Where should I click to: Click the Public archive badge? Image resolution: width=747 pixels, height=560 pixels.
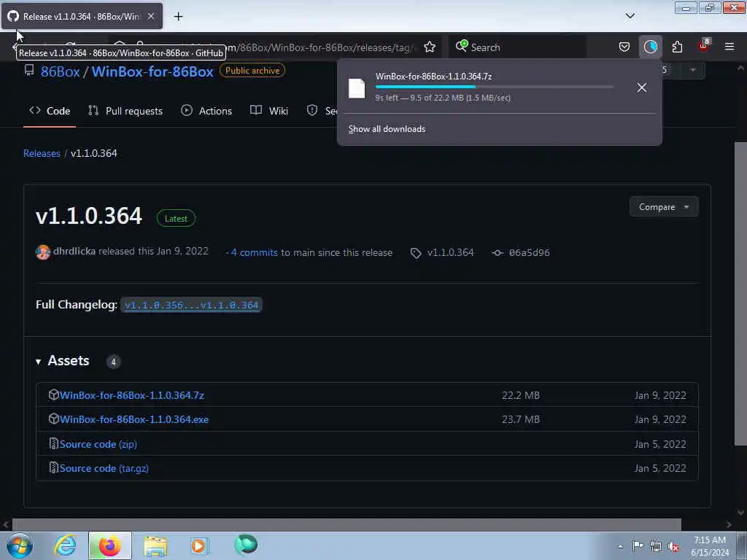[x=252, y=71]
